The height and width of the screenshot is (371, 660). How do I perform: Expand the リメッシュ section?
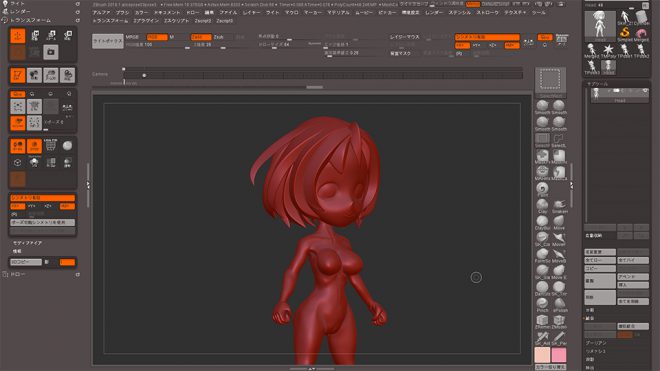click(x=596, y=351)
